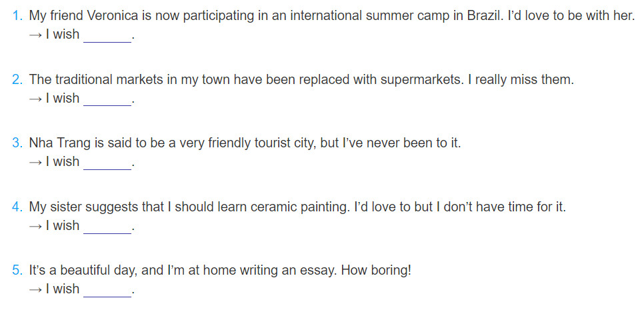Click the arrow before question 1's "I wish"
The height and width of the screenshot is (310, 644).
pos(35,35)
